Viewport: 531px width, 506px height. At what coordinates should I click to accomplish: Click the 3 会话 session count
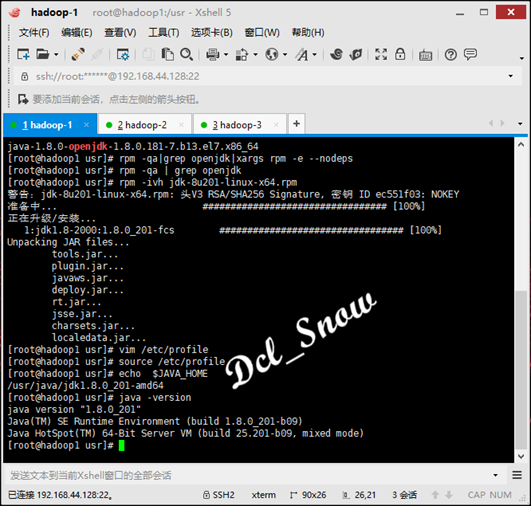tap(404, 495)
